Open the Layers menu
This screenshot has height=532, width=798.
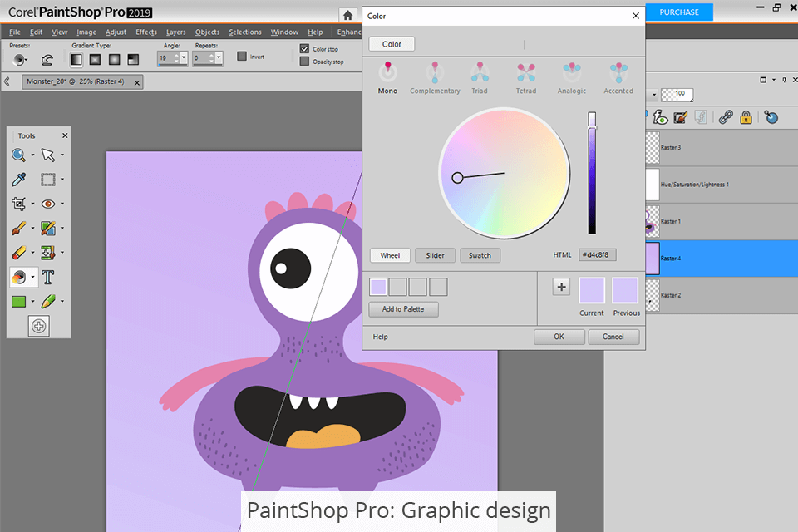(175, 32)
